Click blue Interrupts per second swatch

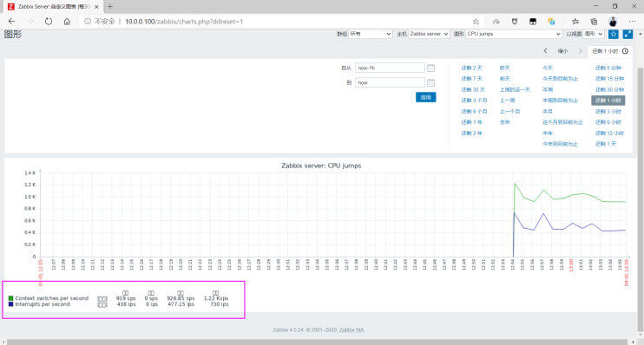click(10, 304)
